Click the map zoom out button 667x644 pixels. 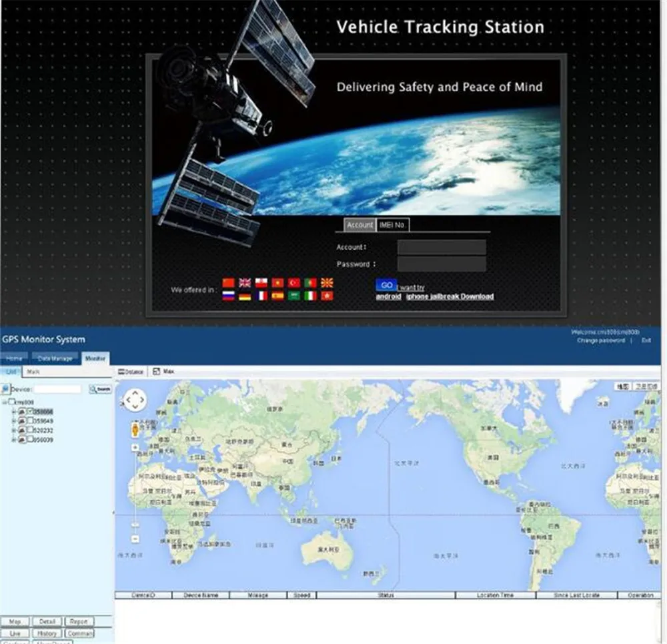coord(135,539)
